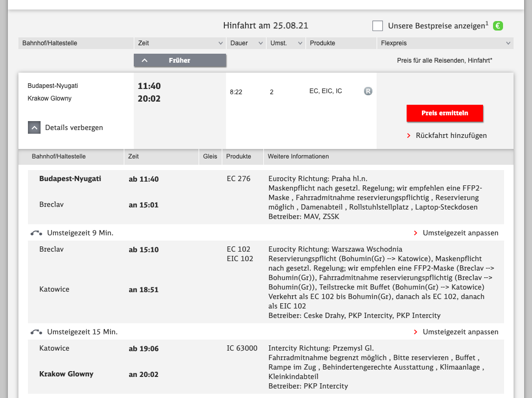The image size is (532, 398).
Task: Collapse the details with Details verbergen
Action: pos(74,127)
